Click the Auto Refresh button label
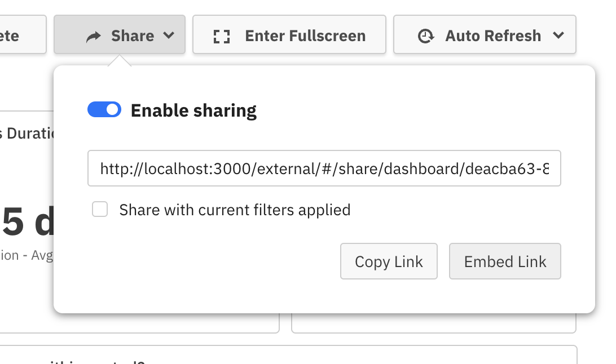The width and height of the screenshot is (616, 364). (493, 36)
